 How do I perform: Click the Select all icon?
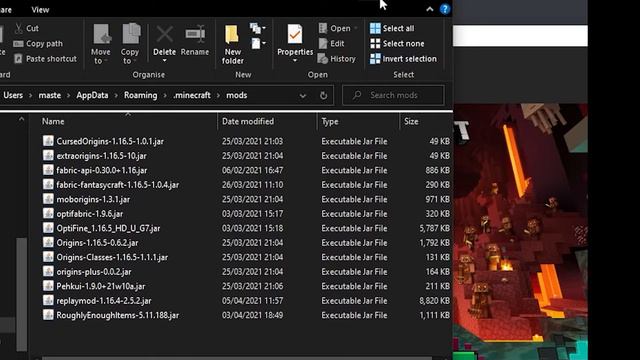[x=375, y=28]
